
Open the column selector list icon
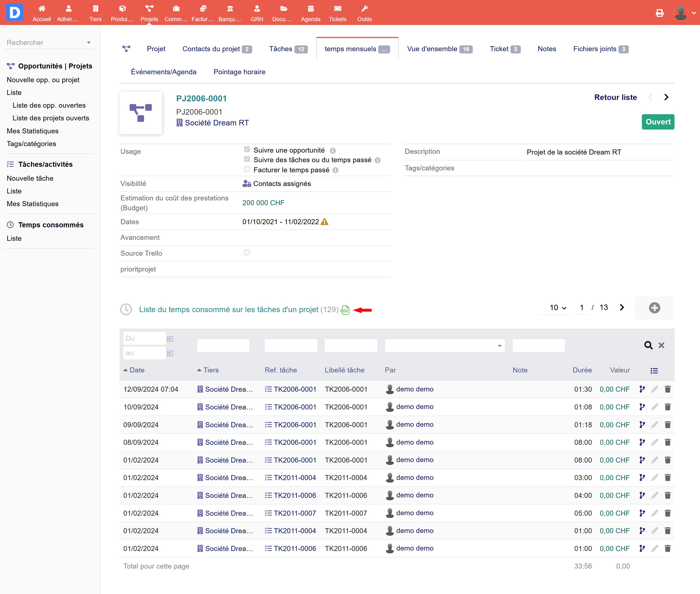654,370
